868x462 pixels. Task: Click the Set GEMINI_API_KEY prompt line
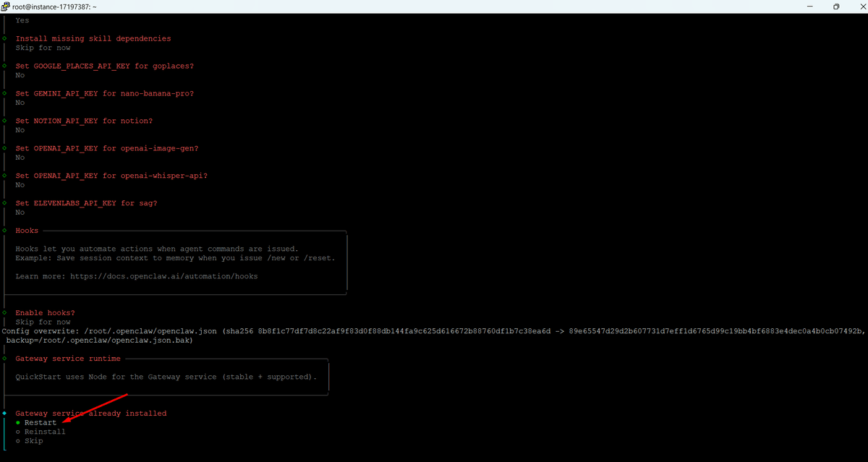[105, 93]
